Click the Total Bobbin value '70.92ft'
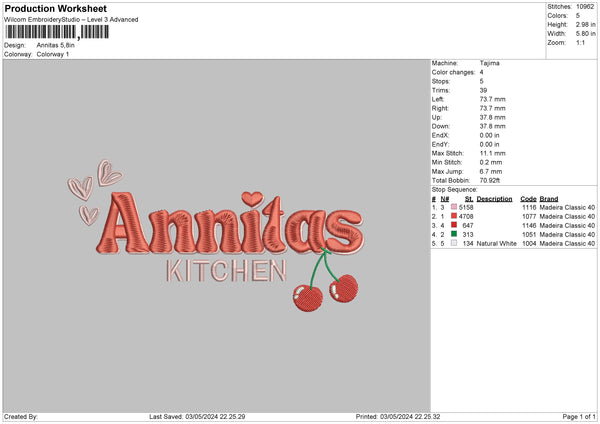Viewport: 600px width, 424px height. click(x=490, y=180)
